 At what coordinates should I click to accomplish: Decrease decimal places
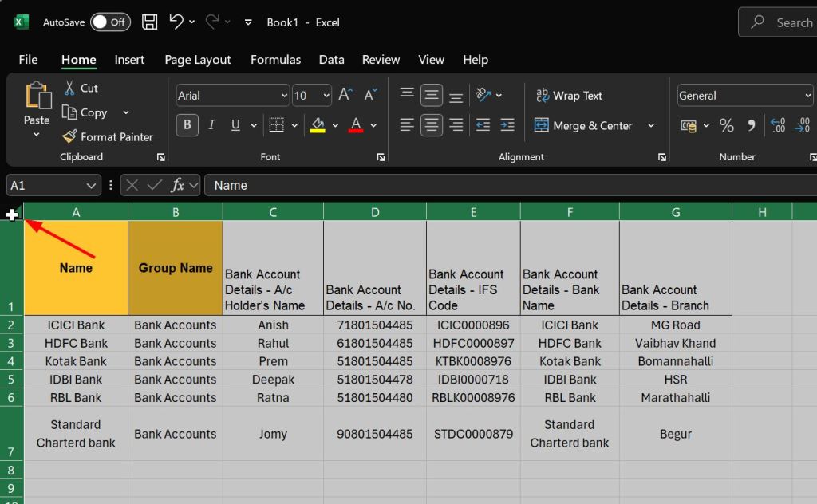(x=803, y=125)
